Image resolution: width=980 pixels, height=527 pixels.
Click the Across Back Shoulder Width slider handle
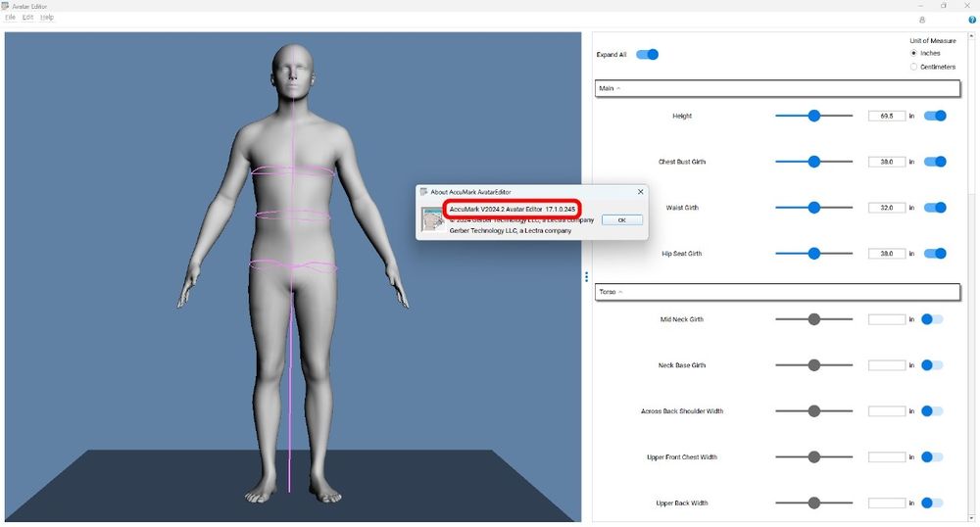click(x=813, y=410)
